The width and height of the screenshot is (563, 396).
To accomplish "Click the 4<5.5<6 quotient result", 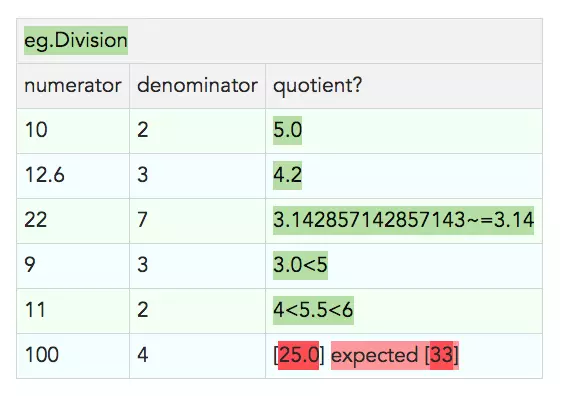I will coord(313,310).
